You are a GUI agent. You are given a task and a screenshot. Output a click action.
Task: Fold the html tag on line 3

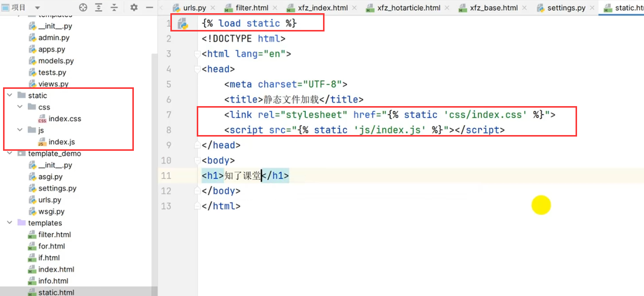[x=197, y=54]
